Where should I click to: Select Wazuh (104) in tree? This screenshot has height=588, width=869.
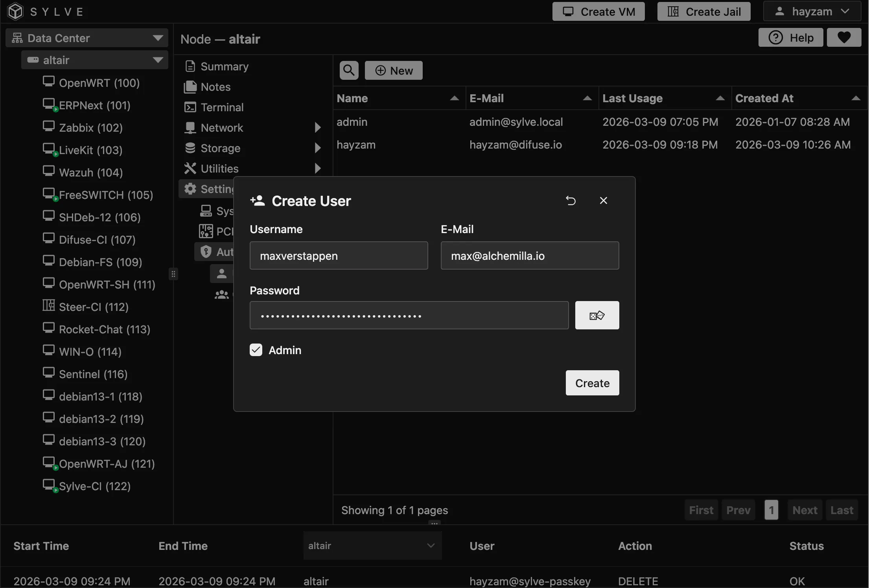point(91,172)
